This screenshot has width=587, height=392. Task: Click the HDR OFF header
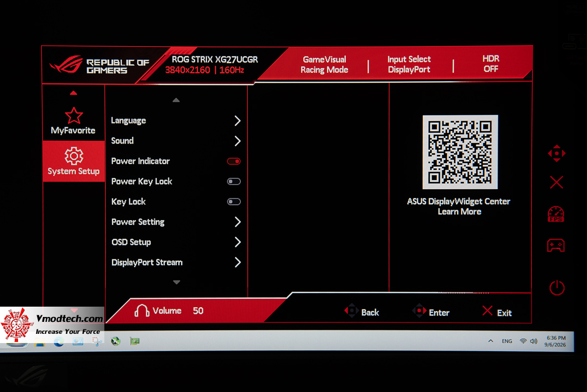tap(491, 64)
